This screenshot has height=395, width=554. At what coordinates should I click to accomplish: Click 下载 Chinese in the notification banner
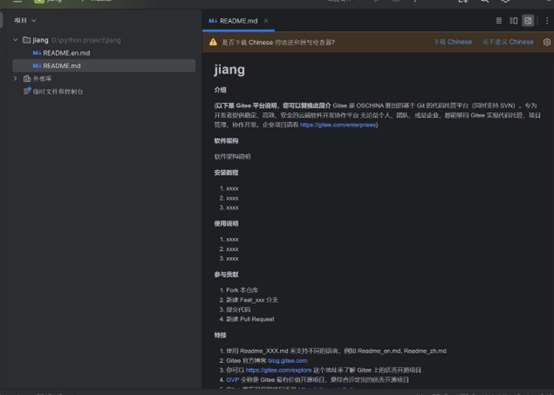pyautogui.click(x=453, y=42)
